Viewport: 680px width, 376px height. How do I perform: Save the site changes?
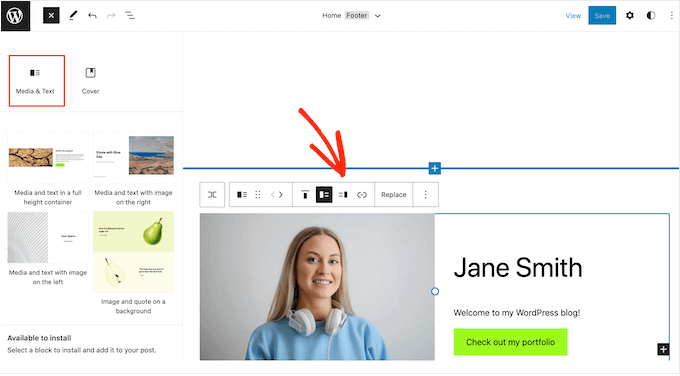[602, 16]
